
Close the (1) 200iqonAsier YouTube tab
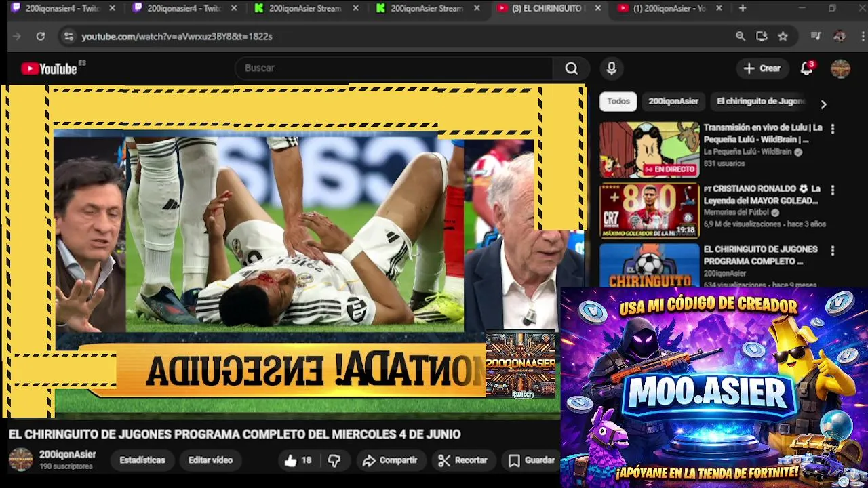click(719, 8)
